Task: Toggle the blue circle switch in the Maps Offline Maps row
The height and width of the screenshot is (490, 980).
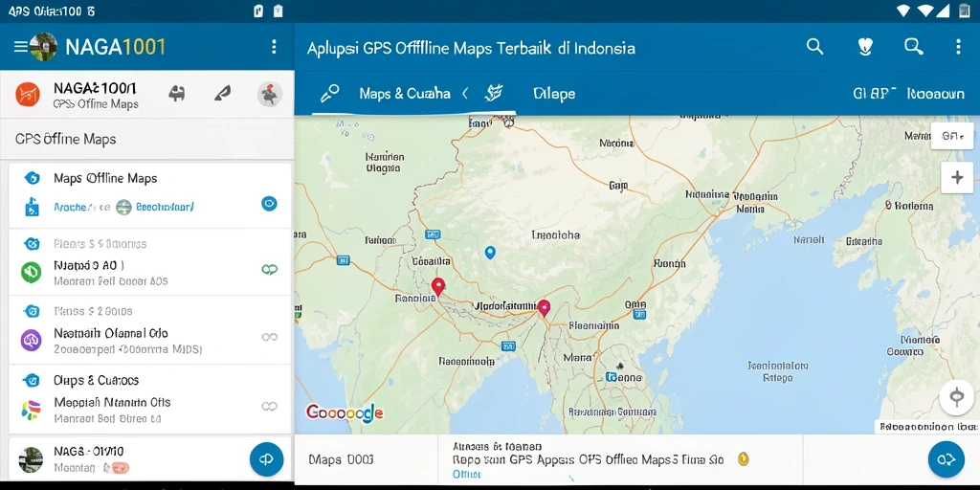Action: pos(269,203)
